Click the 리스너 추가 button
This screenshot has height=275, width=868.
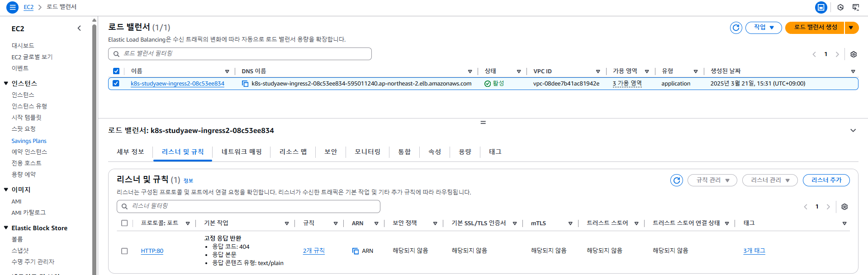pos(826,180)
